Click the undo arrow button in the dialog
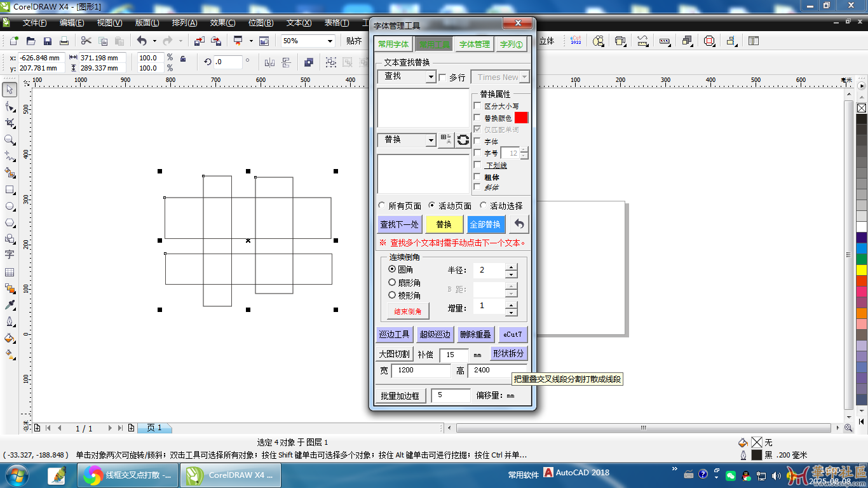Viewport: 868px width, 488px height. [519, 224]
